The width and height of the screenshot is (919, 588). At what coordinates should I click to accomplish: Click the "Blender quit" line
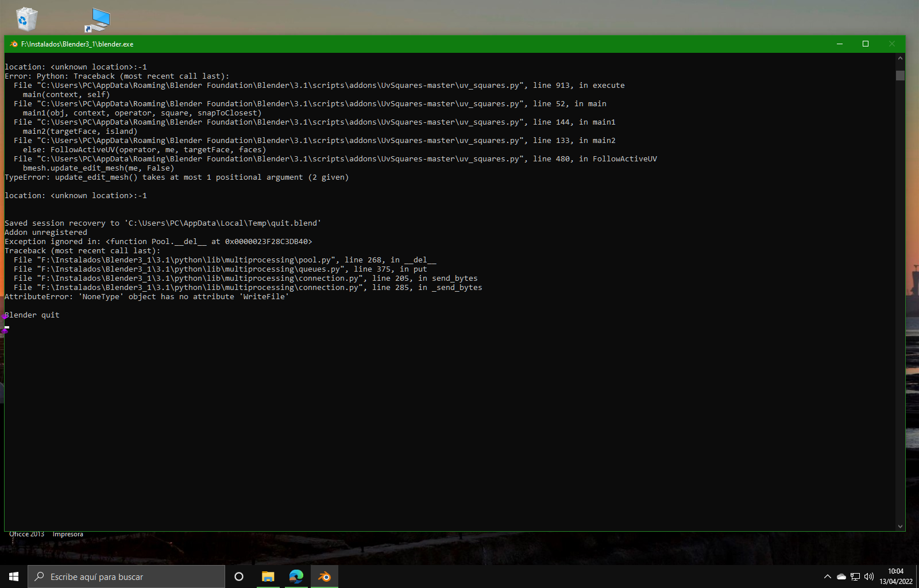pyautogui.click(x=32, y=315)
